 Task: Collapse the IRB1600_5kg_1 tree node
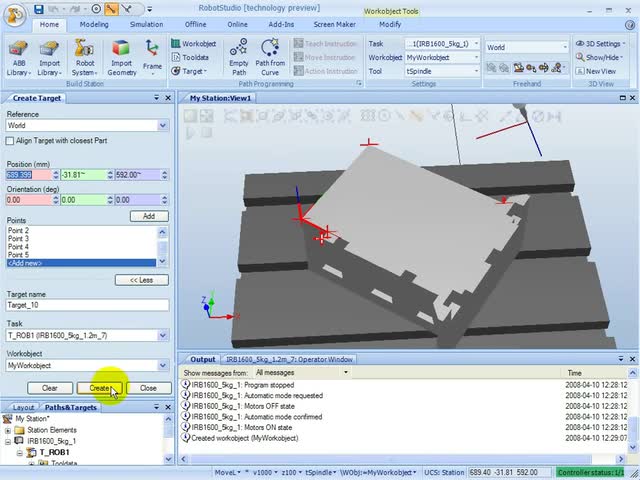tap(8, 441)
